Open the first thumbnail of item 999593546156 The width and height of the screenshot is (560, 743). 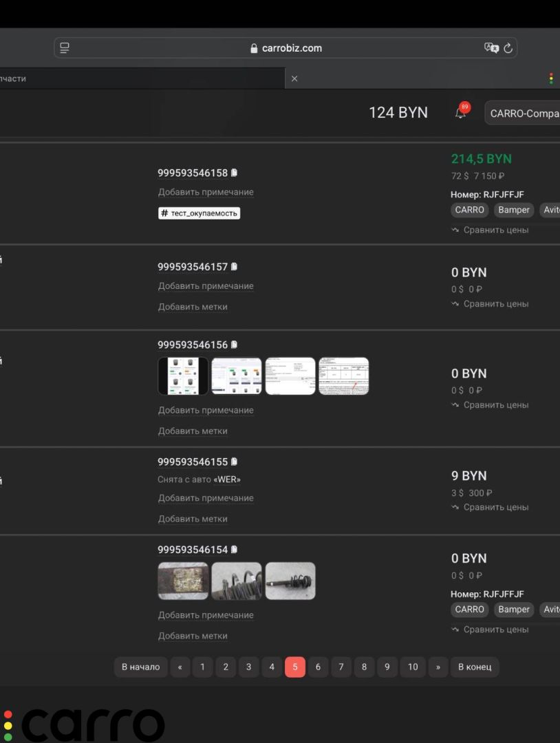(183, 376)
